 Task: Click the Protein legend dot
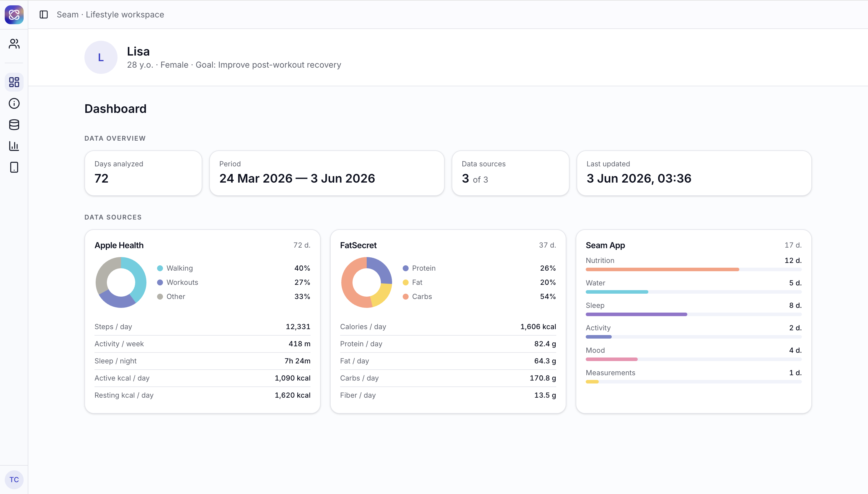pos(406,268)
